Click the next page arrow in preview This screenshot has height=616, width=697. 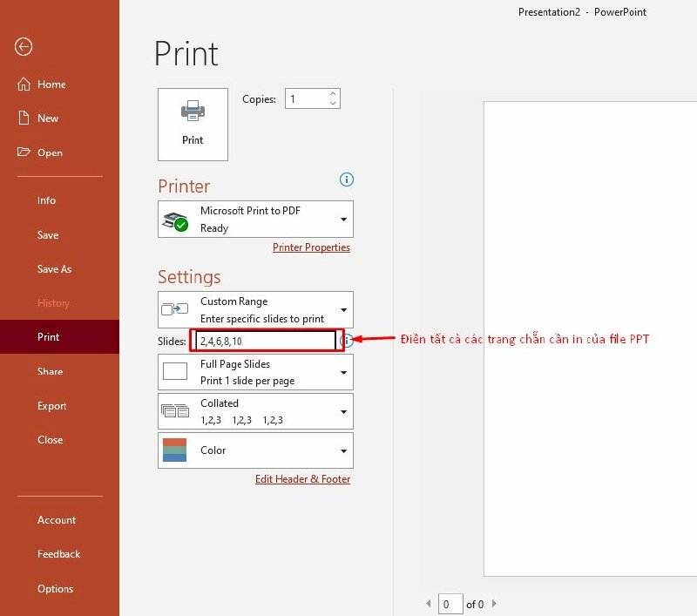pyautogui.click(x=494, y=603)
